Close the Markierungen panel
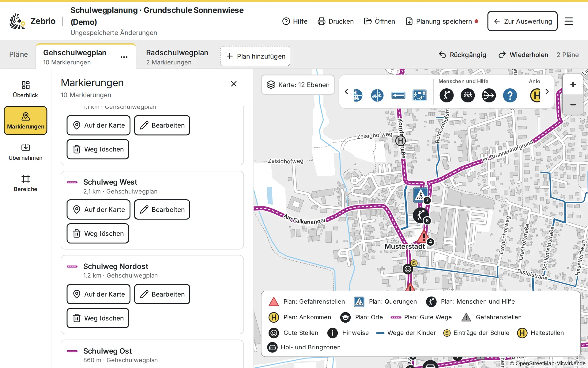This screenshot has width=588, height=368. [x=234, y=84]
